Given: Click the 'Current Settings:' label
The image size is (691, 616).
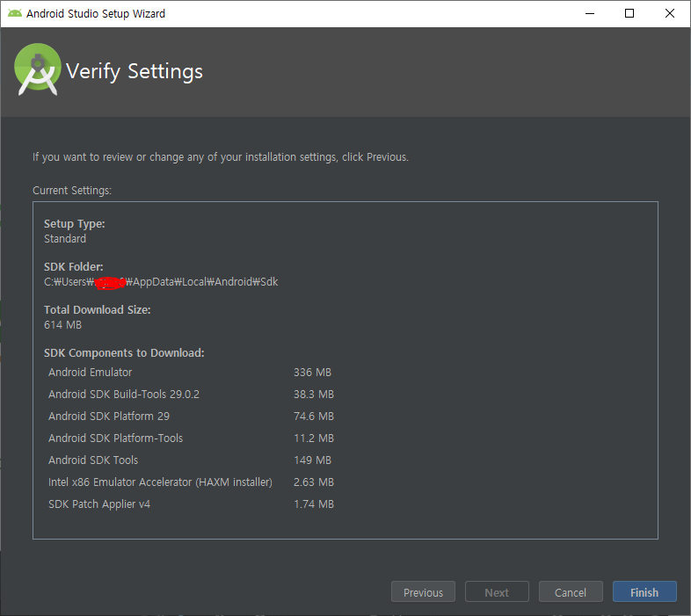Looking at the screenshot, I should click(x=72, y=191).
